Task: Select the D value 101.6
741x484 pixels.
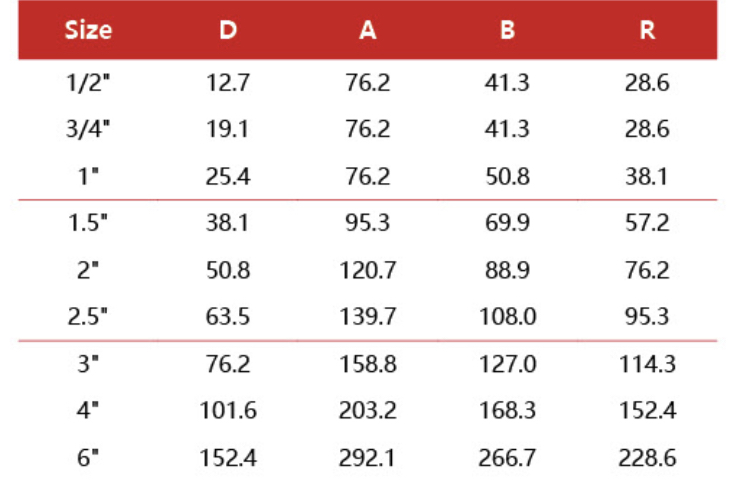Action: tap(228, 411)
